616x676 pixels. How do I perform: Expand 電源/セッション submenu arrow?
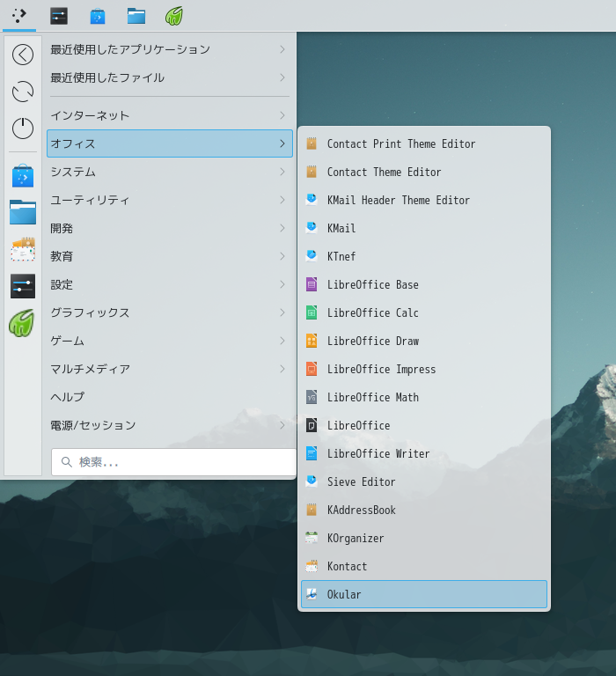pyautogui.click(x=282, y=425)
